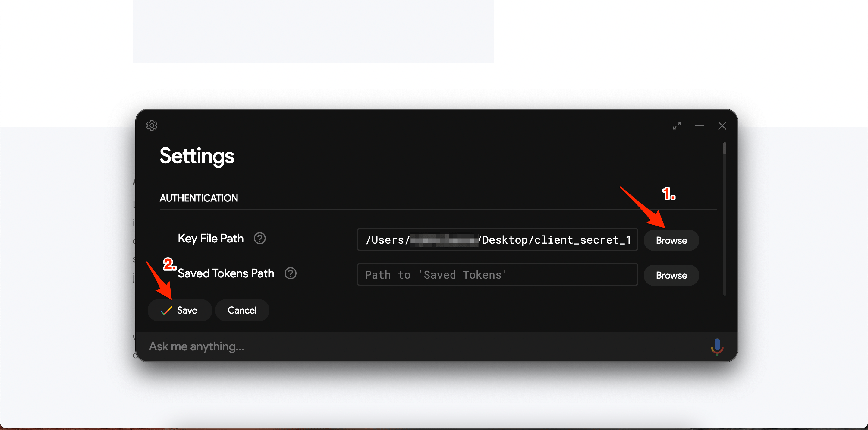Click the Save button to confirm settings

click(x=180, y=310)
